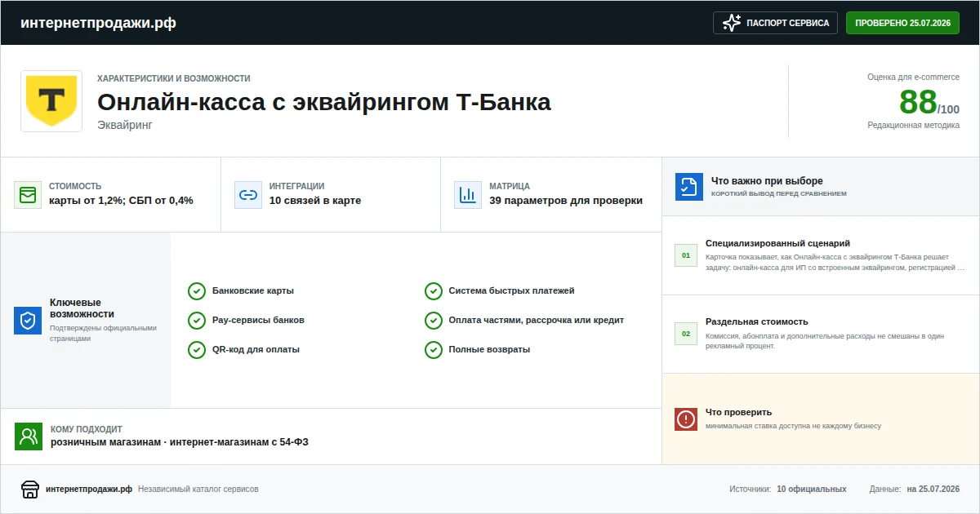The image size is (980, 514).
Task: Click the Система быстрых платежей label
Action: pos(512,291)
